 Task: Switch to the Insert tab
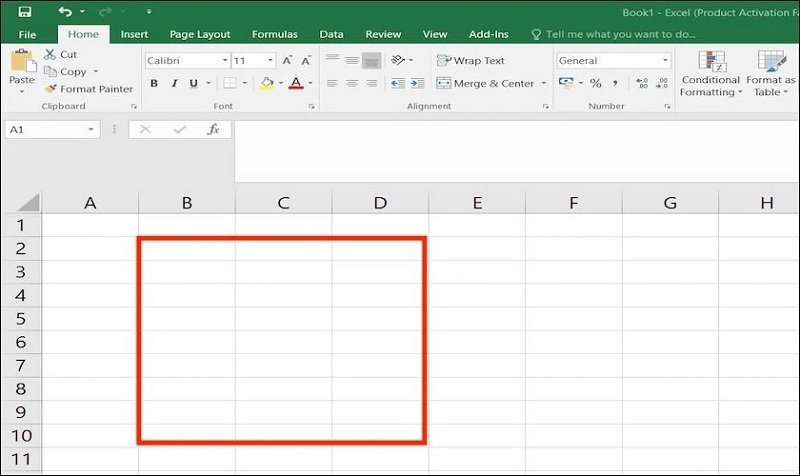pyautogui.click(x=134, y=34)
